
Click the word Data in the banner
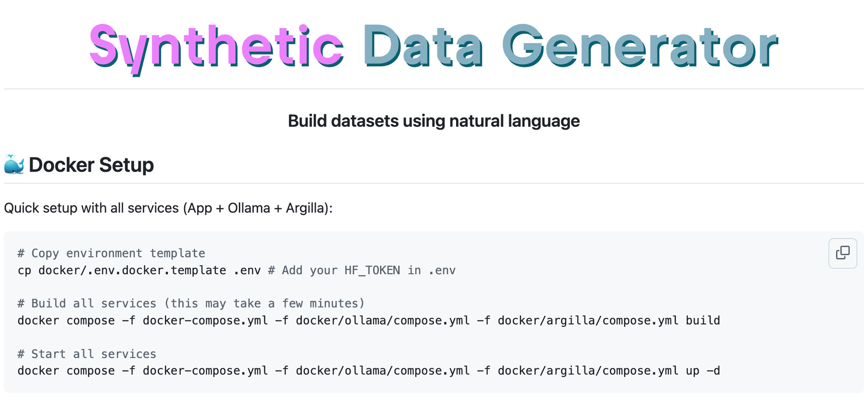423,46
